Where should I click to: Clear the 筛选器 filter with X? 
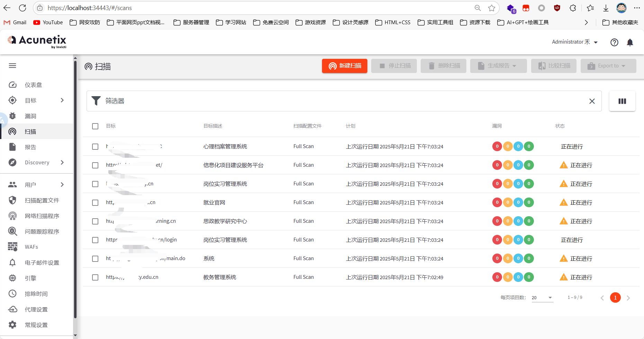592,101
